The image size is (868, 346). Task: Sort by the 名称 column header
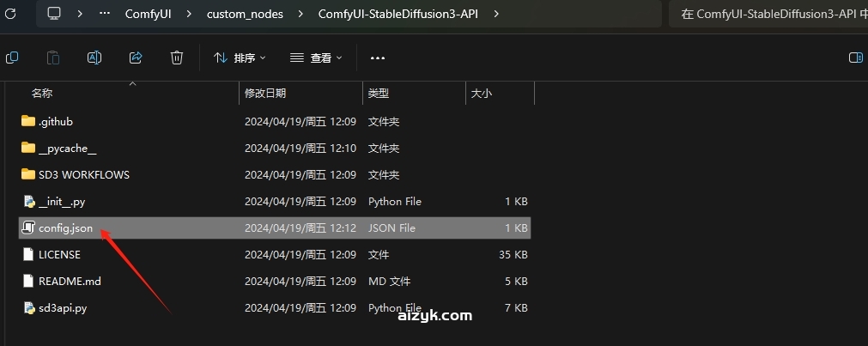[x=42, y=94]
